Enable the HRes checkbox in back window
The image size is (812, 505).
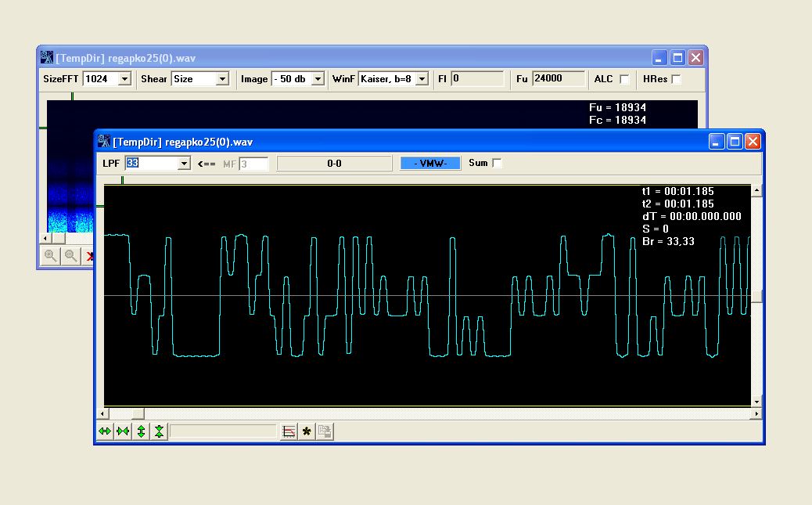676,79
